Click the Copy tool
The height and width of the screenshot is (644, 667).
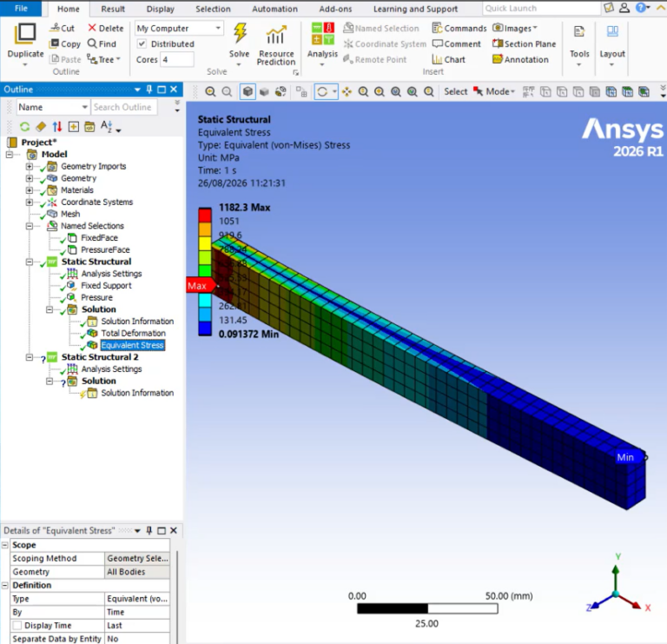(x=64, y=43)
